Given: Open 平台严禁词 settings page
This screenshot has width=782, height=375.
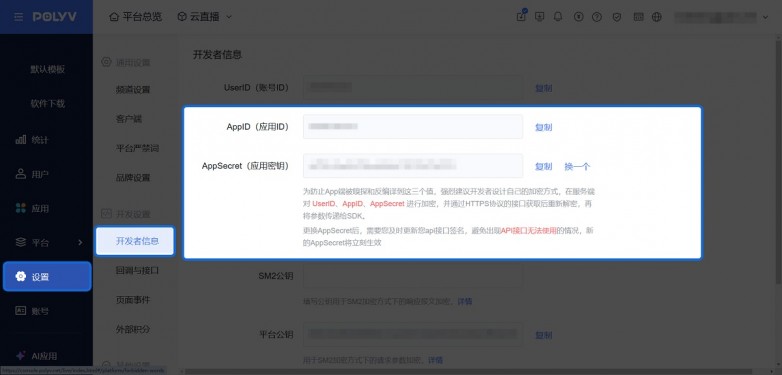Looking at the screenshot, I should [137, 149].
